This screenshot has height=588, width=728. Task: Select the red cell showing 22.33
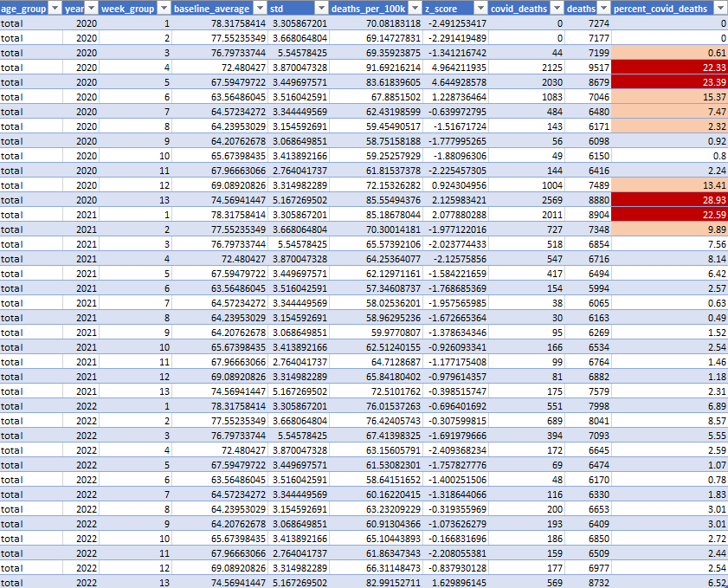click(x=669, y=68)
